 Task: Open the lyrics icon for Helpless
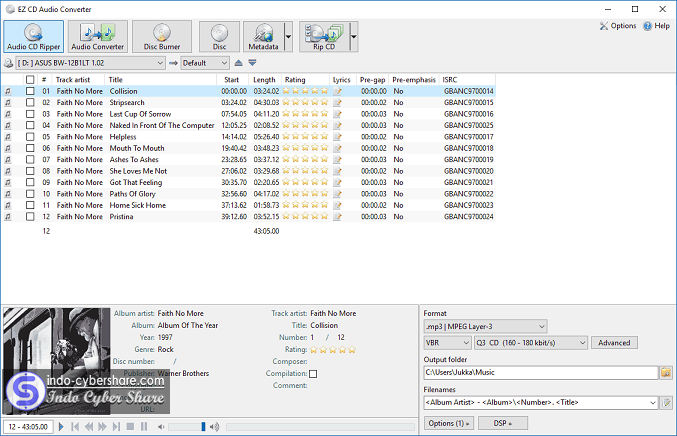pos(337,137)
